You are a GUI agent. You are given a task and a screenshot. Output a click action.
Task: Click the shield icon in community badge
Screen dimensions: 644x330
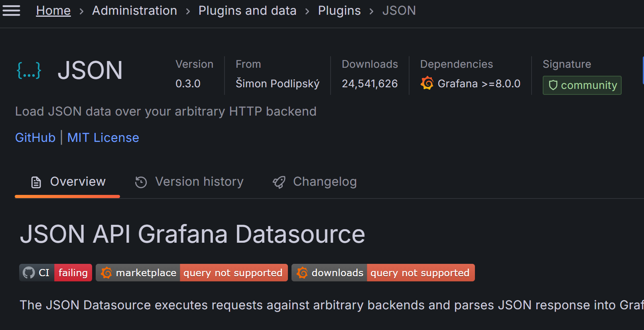[x=553, y=85]
